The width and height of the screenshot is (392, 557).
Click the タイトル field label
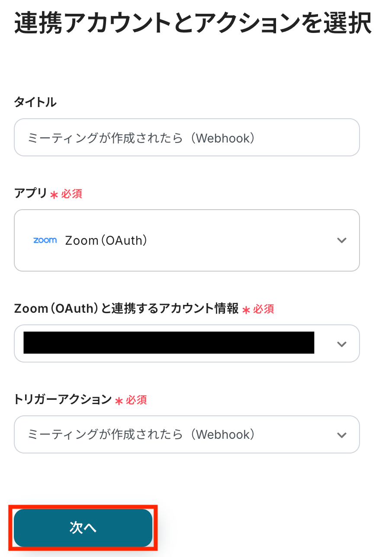click(35, 102)
